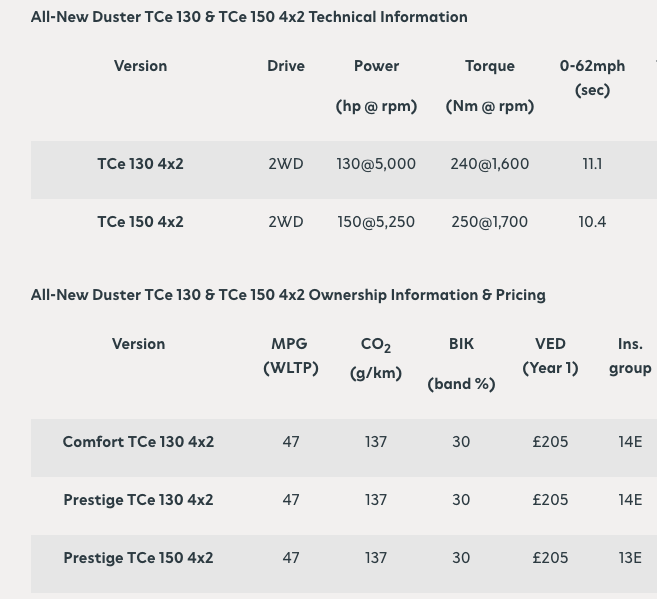Viewport: 657px width, 599px height.
Task: Click the 0-62mph column header
Action: [592, 78]
